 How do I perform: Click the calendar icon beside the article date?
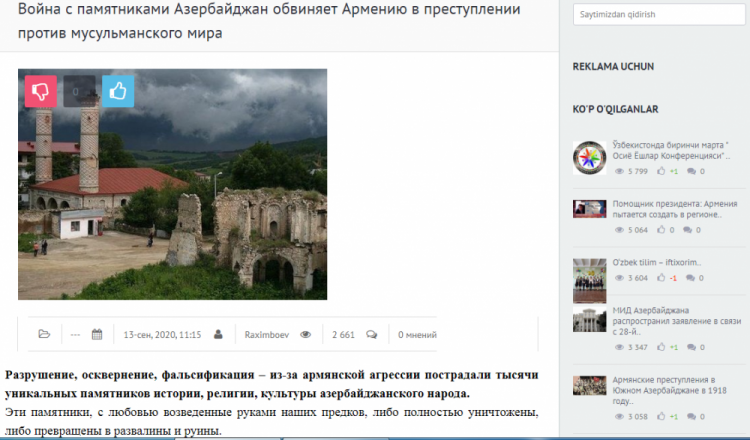tap(97, 334)
